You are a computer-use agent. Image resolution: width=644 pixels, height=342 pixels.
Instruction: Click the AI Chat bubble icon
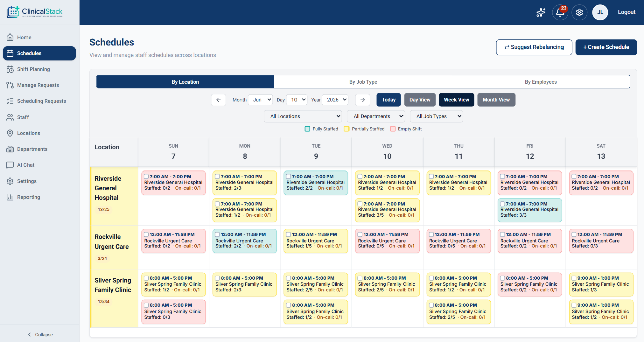click(x=10, y=165)
